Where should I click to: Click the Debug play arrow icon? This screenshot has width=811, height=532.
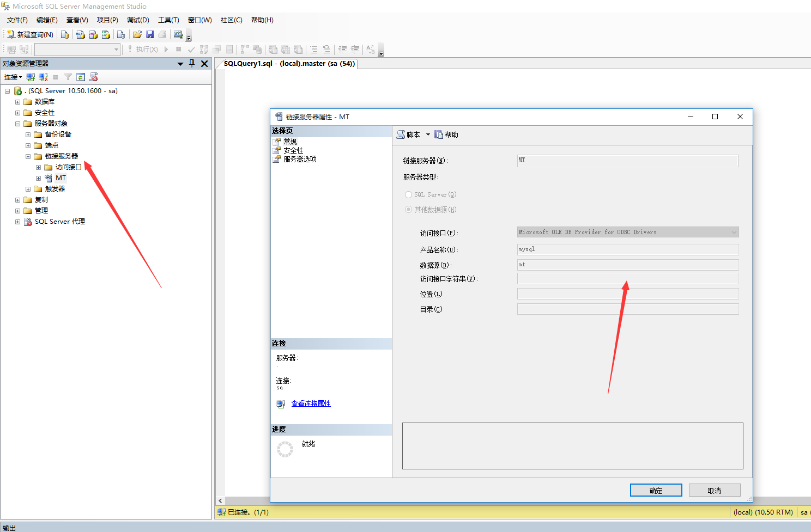[166, 50]
